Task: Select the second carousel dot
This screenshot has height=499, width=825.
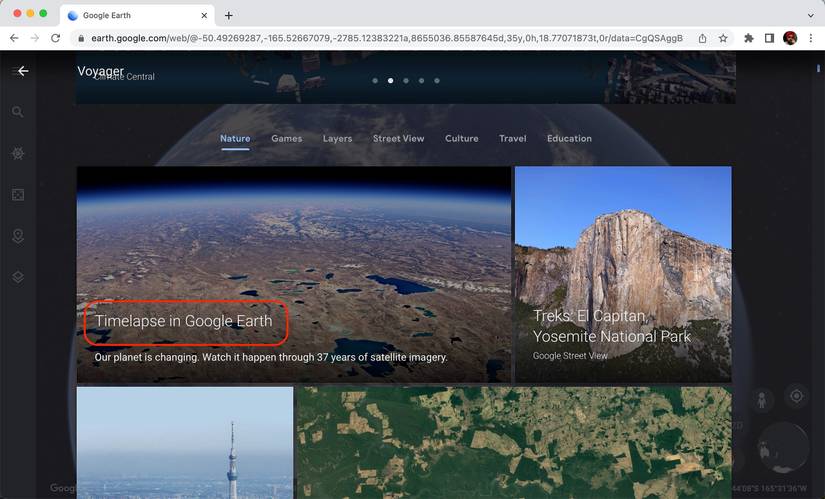Action: point(390,81)
